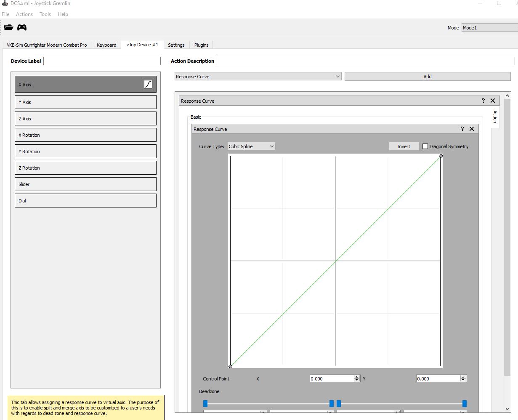Click the gamepad activate icon
The width and height of the screenshot is (518, 420).
tap(22, 28)
